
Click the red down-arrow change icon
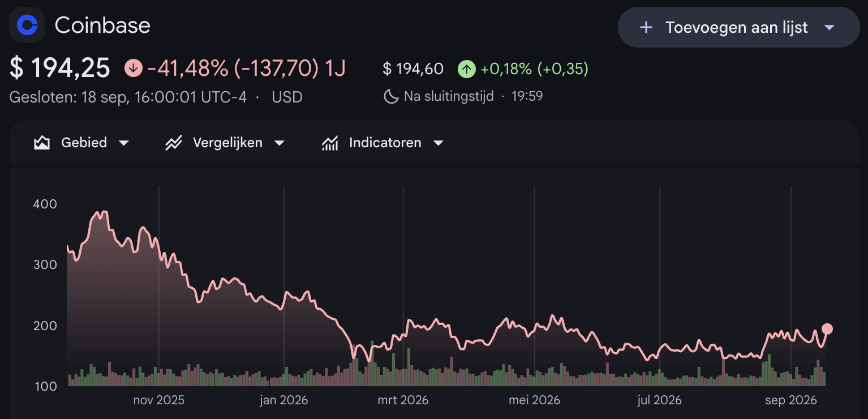click(x=134, y=69)
